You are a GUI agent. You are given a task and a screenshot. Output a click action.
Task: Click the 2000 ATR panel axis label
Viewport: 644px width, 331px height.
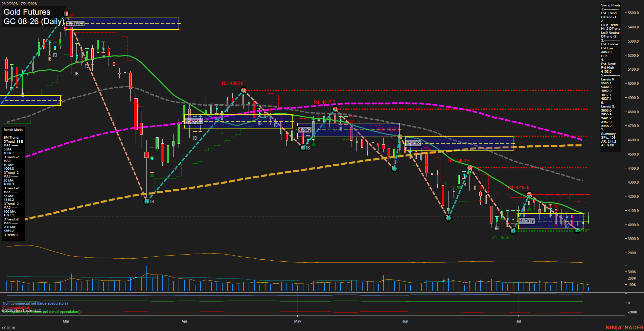pos(631,253)
